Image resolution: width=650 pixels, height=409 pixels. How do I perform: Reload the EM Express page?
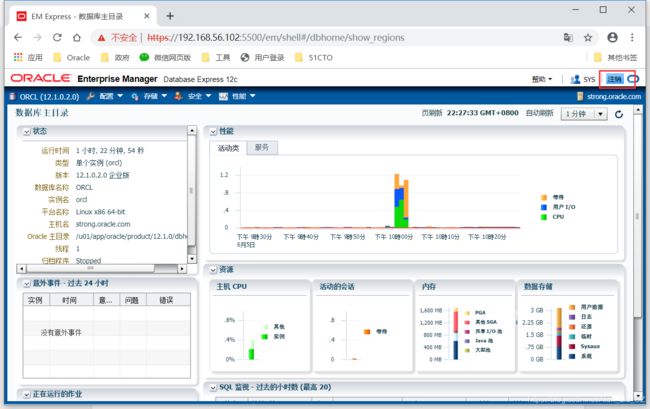pyautogui.click(x=57, y=37)
